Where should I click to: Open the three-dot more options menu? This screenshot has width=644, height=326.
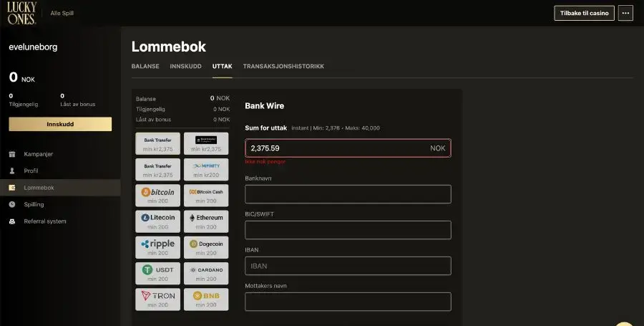625,13
